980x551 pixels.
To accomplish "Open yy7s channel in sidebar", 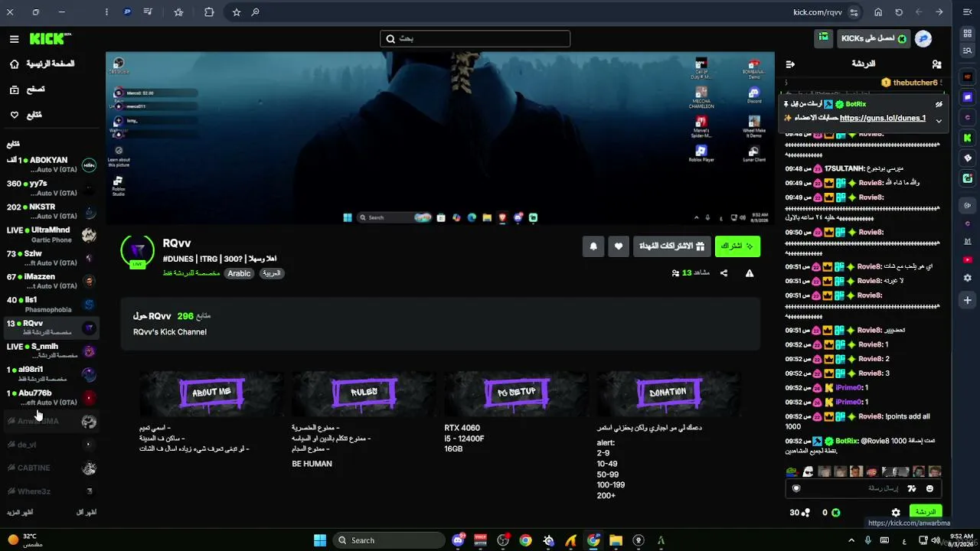I will tap(52, 188).
